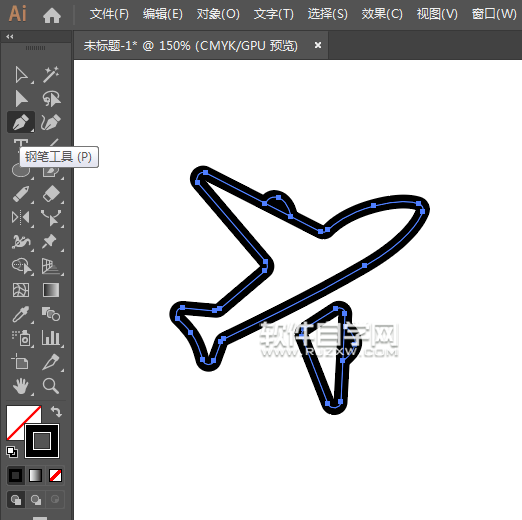The height and width of the screenshot is (520, 522).
Task: Select the Puppet Warp pin tool
Action: (x=50, y=242)
